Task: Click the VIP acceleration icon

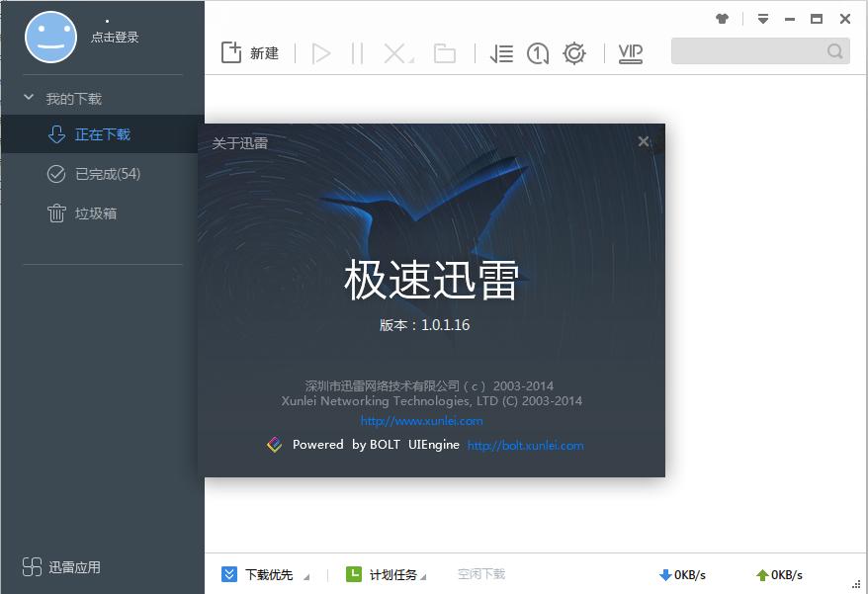Action: pos(630,54)
